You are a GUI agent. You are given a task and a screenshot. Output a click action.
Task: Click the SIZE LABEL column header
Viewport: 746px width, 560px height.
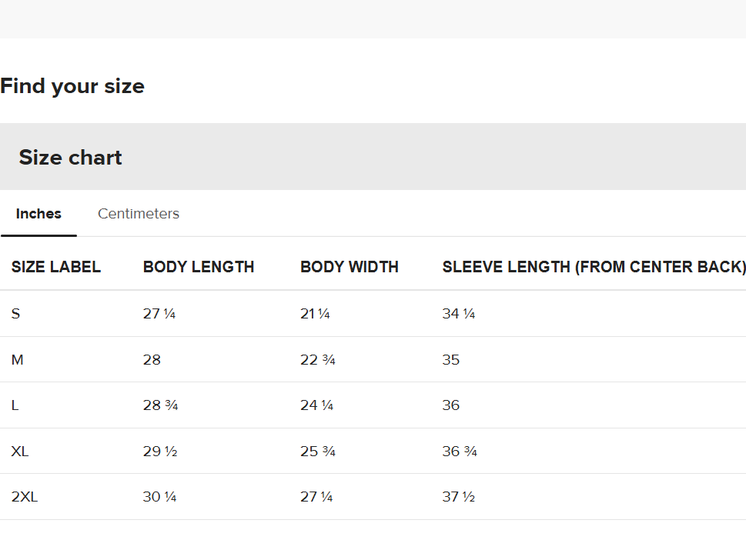[56, 267]
